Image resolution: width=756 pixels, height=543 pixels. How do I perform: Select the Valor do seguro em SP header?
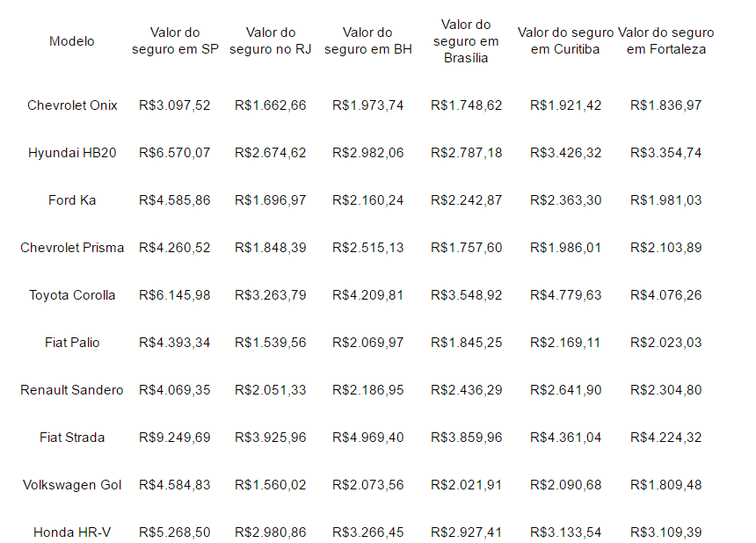point(175,41)
